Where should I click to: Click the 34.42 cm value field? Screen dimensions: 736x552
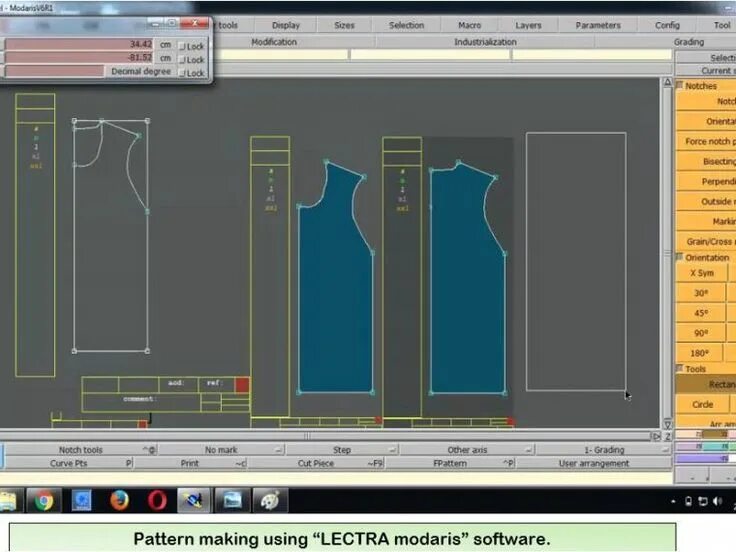pyautogui.click(x=79, y=44)
